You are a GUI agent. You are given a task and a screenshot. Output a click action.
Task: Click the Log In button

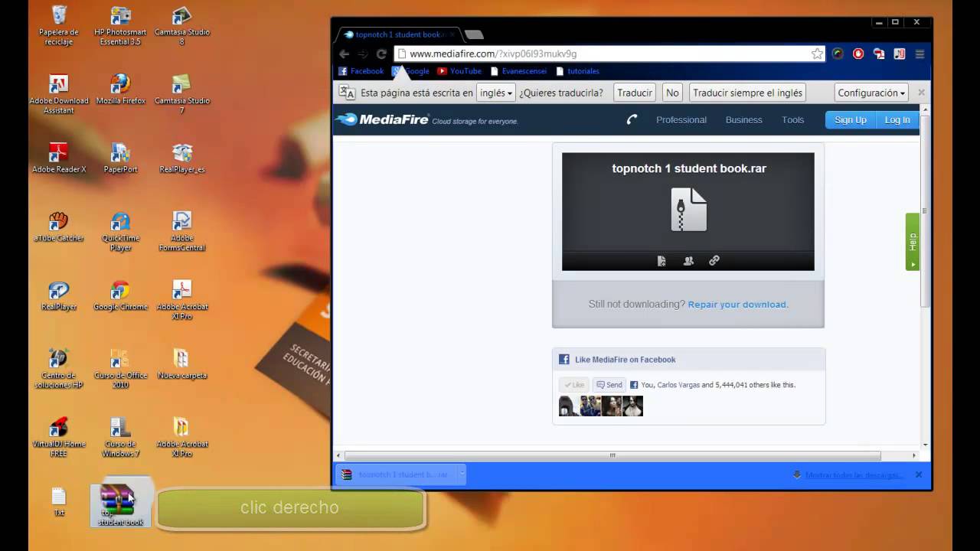pyautogui.click(x=897, y=120)
